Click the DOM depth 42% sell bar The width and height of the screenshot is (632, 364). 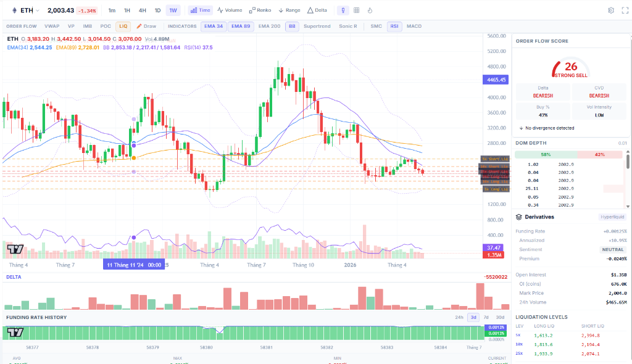click(x=600, y=155)
